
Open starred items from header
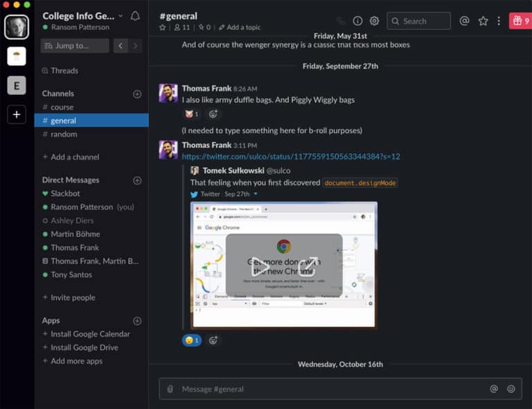(x=483, y=21)
